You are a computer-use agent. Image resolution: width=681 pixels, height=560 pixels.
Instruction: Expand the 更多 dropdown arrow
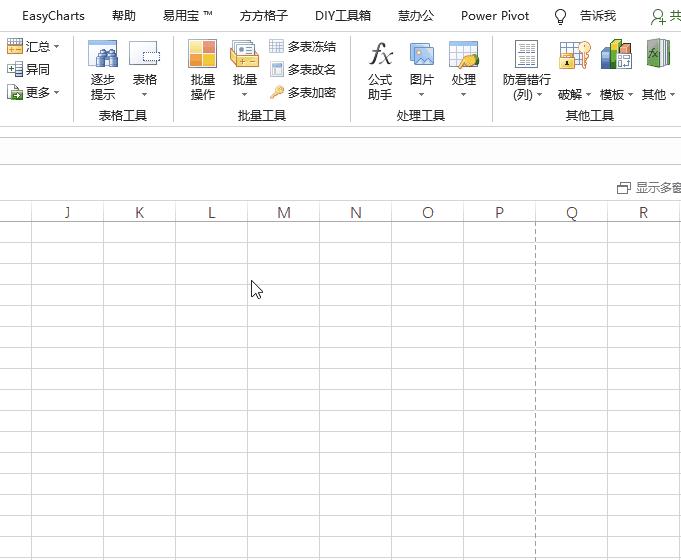pyautogui.click(x=56, y=92)
